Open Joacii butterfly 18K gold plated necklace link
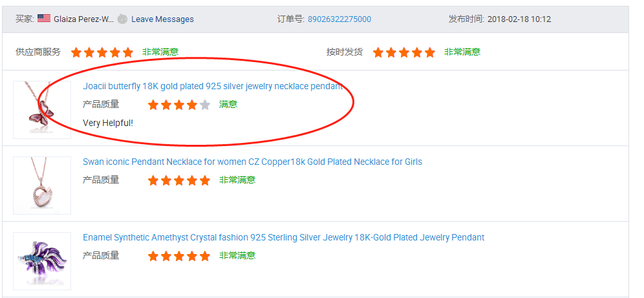The width and height of the screenshot is (644, 298). click(x=213, y=86)
